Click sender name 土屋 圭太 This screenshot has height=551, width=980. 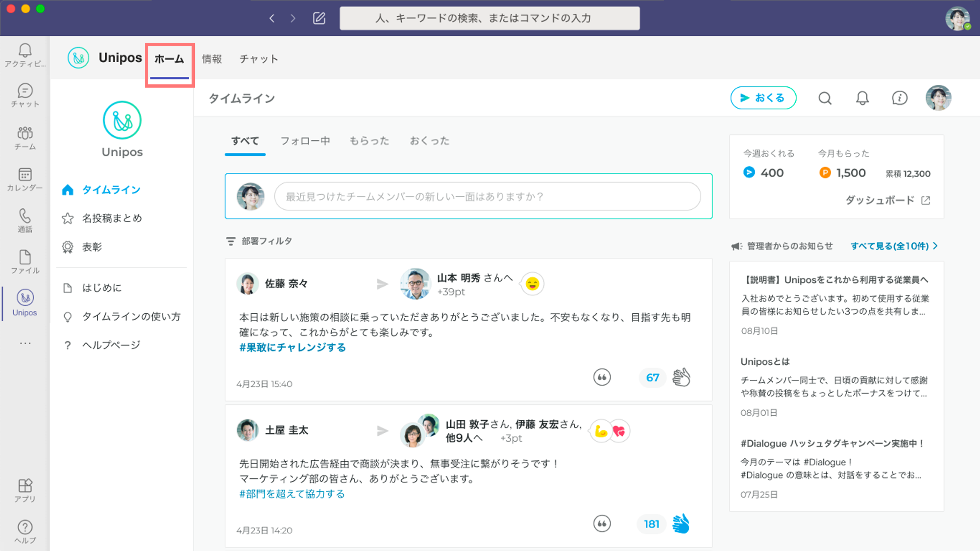(x=286, y=430)
